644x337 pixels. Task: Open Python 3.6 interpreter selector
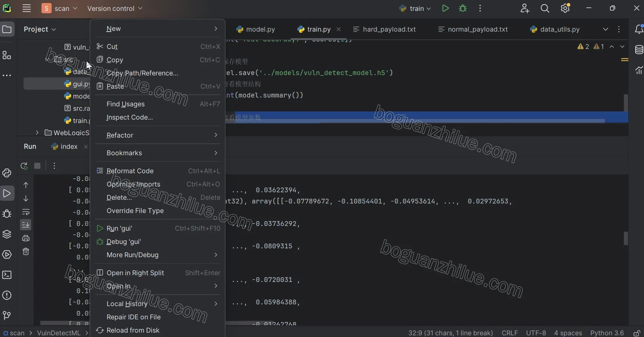click(607, 333)
